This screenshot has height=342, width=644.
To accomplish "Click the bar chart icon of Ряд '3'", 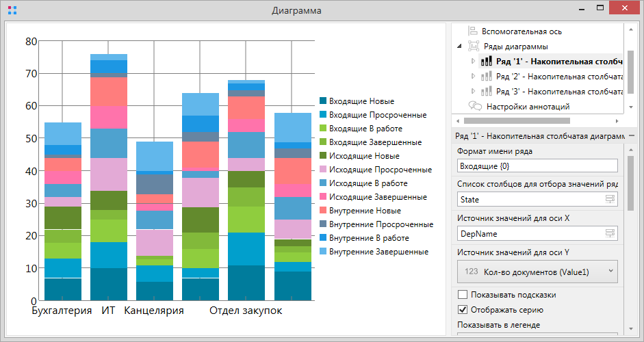I will click(486, 92).
